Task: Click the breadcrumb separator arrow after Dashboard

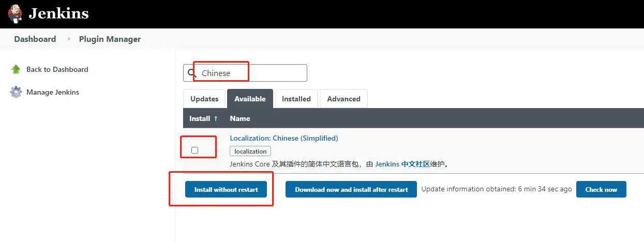Action: (x=68, y=39)
